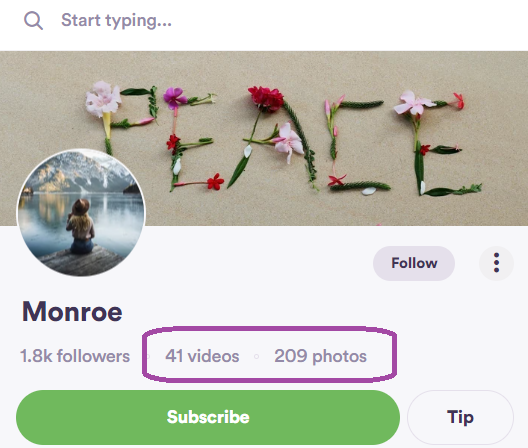
Task: Open the 209 photos section
Action: [x=320, y=356]
